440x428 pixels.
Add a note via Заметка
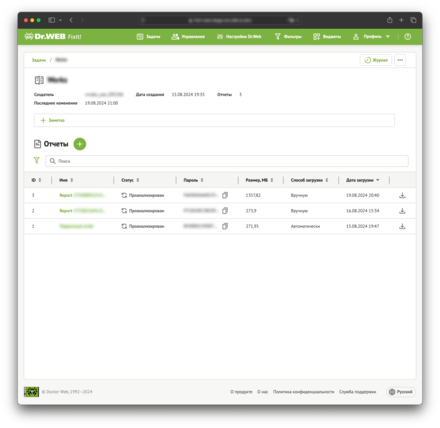click(53, 120)
